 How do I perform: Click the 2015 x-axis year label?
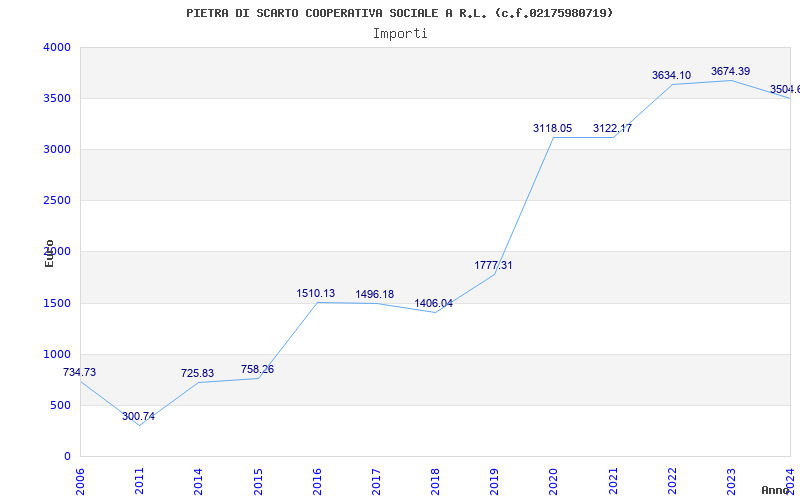258,482
